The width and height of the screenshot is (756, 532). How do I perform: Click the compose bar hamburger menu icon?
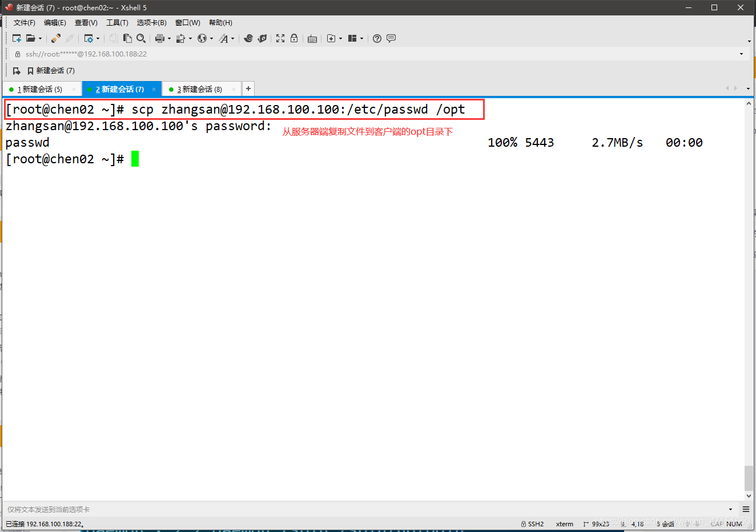[x=746, y=509]
